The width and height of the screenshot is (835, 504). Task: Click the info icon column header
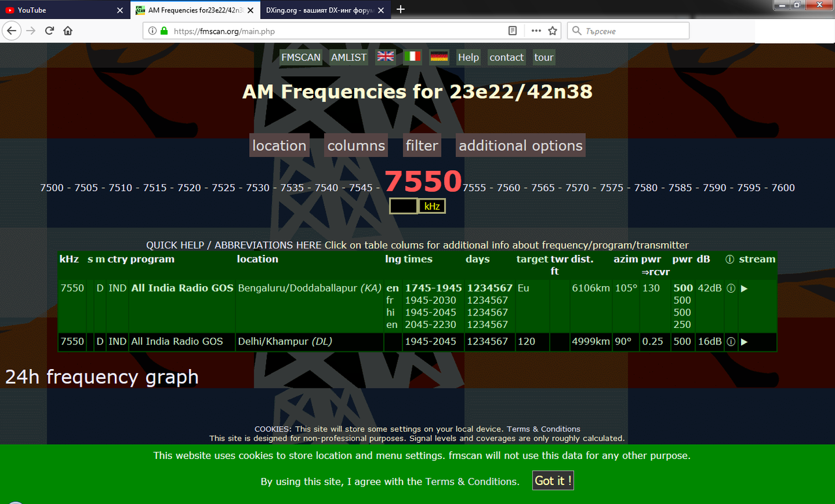pos(730,259)
